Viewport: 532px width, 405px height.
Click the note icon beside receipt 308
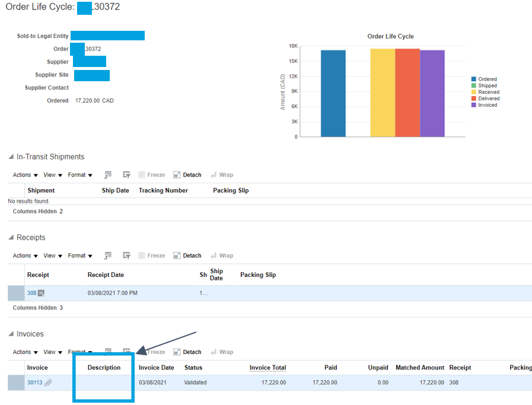39,292
